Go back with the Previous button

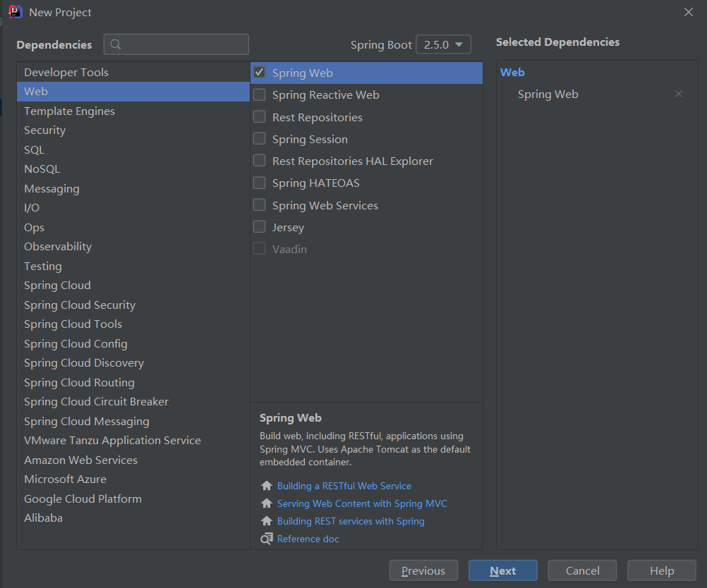click(423, 570)
